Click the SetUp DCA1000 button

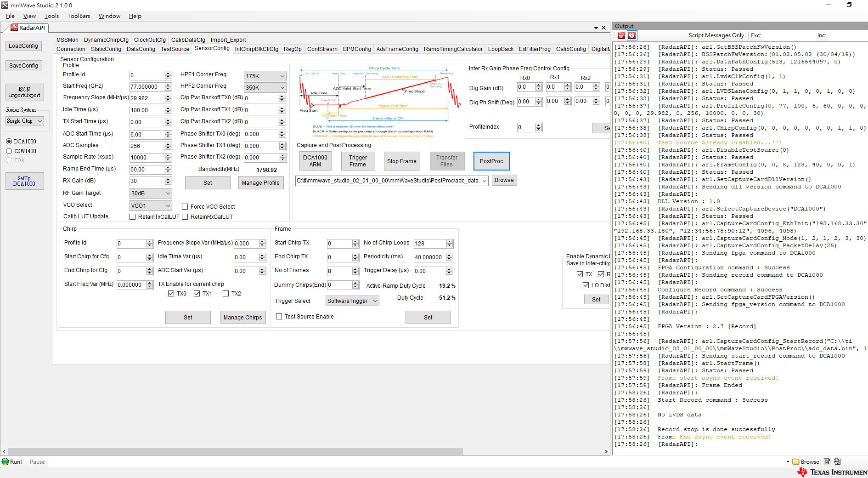pos(24,181)
